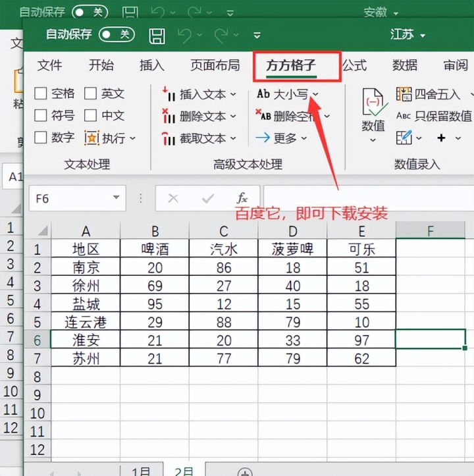The width and height of the screenshot is (474, 476).
Task: Check the 数字 checkbox
Action: click(x=41, y=138)
